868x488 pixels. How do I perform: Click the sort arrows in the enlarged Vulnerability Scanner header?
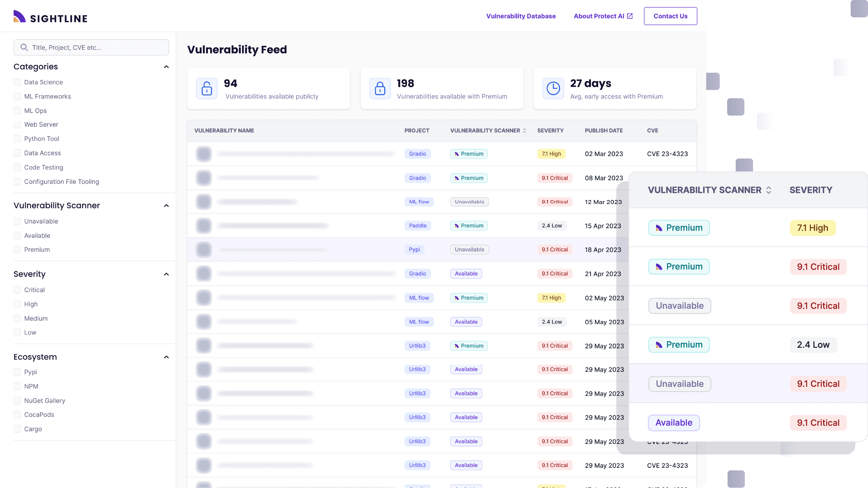point(769,190)
